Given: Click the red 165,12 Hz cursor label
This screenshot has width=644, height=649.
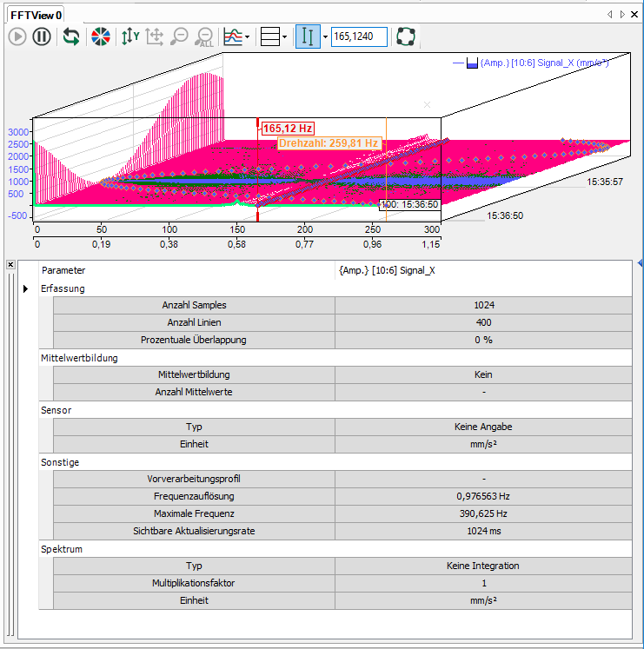Looking at the screenshot, I should click(x=288, y=129).
